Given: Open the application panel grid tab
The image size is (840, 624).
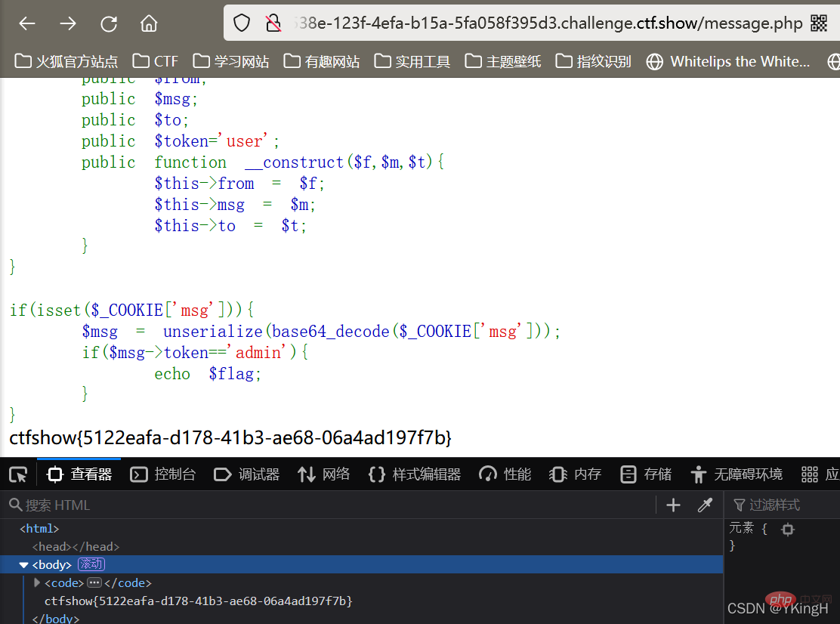Looking at the screenshot, I should pos(820,474).
